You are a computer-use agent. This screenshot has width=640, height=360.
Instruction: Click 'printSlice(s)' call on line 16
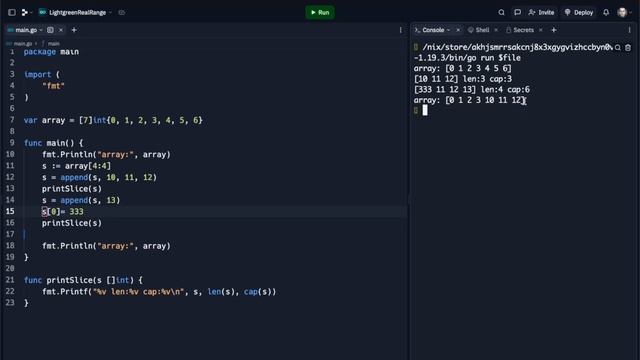coord(71,223)
